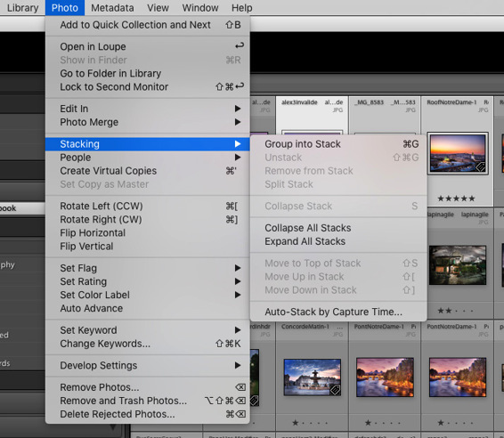Select Collapse All Stacks
Image resolution: width=504 pixels, height=438 pixels.
click(338, 228)
